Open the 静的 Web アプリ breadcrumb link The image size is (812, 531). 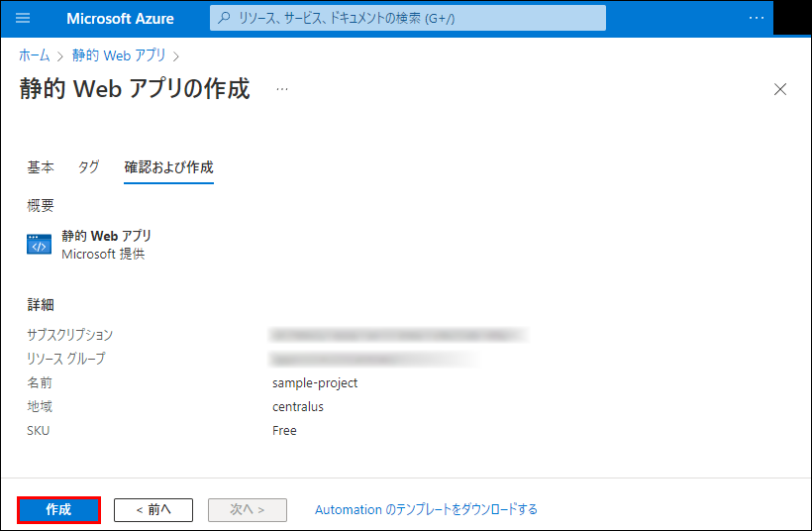coord(119,54)
